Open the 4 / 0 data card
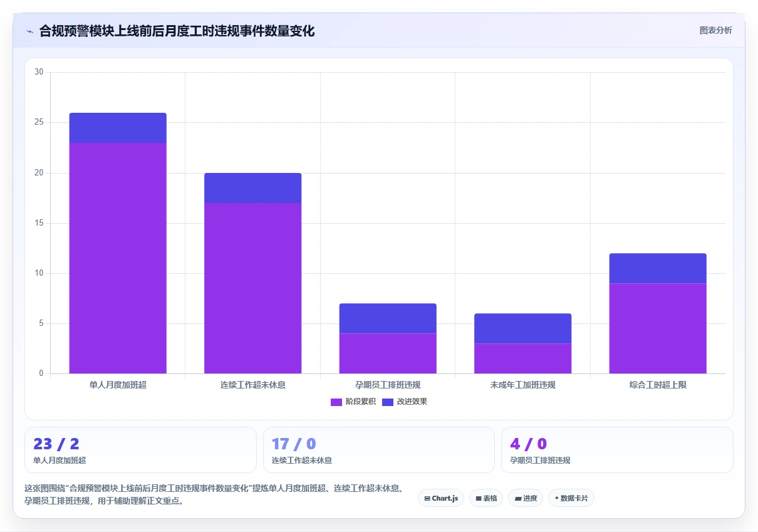Image resolution: width=758 pixels, height=532 pixels. point(617,450)
